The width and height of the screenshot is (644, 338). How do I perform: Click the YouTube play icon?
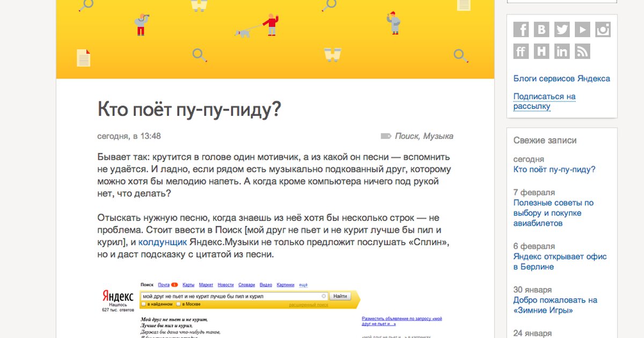pos(582,30)
